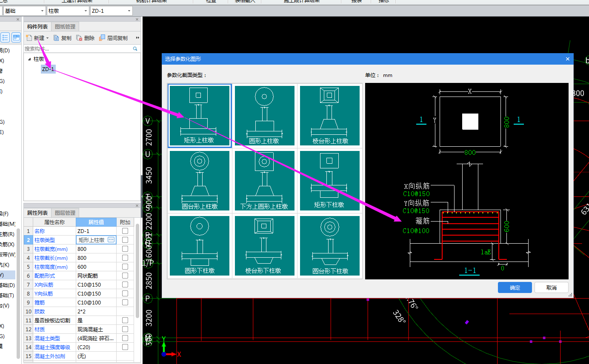
Task: Tick 附加 checkbox for 箍筋 row
Action: pos(125,302)
